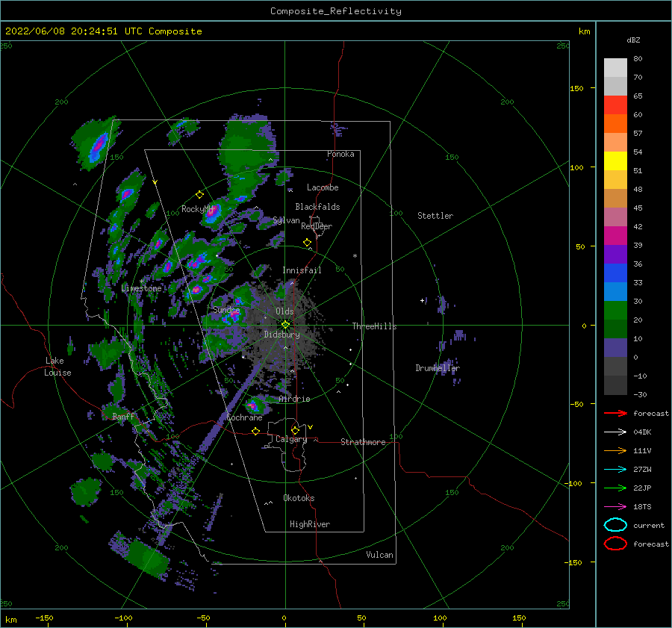Screen dimensions: 672x628
Task: Click the RedDeer city label
Action: (x=317, y=226)
